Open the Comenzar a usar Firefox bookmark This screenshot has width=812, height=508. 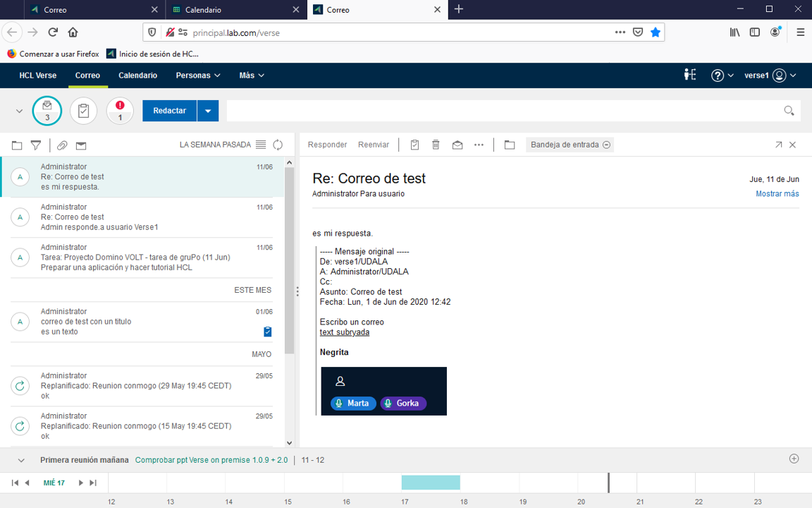coord(53,54)
